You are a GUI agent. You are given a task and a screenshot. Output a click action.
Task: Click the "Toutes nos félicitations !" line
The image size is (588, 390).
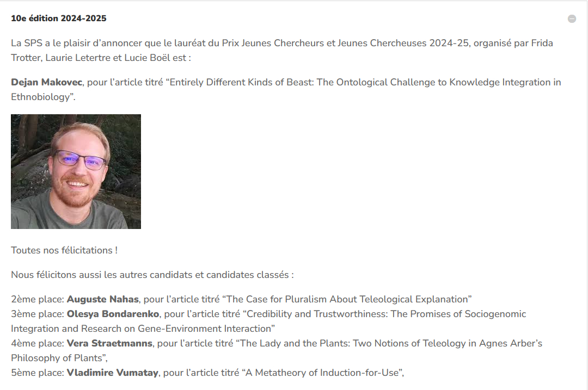64,250
